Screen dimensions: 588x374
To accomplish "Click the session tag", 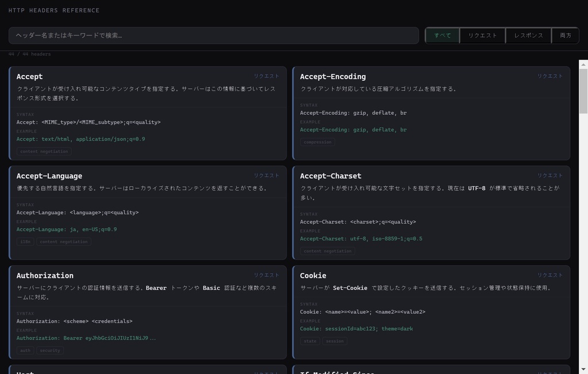I will click(335, 341).
